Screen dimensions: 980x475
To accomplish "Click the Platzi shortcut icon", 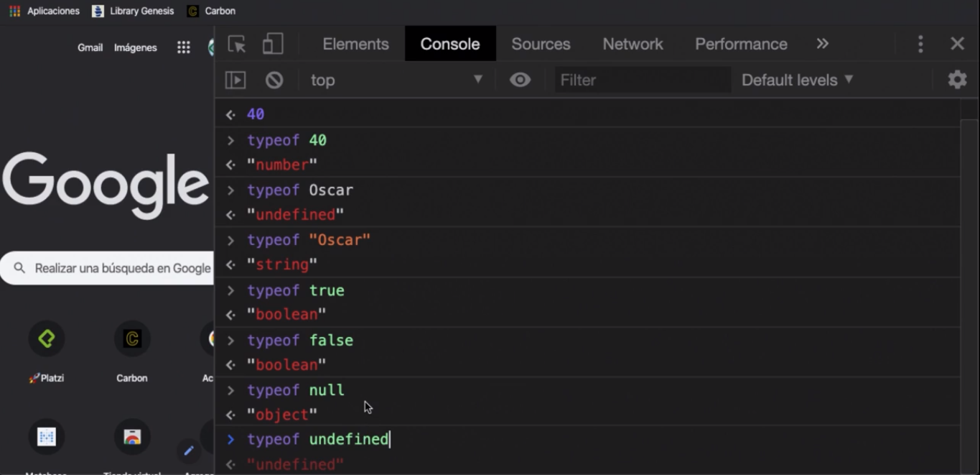I will 47,339.
